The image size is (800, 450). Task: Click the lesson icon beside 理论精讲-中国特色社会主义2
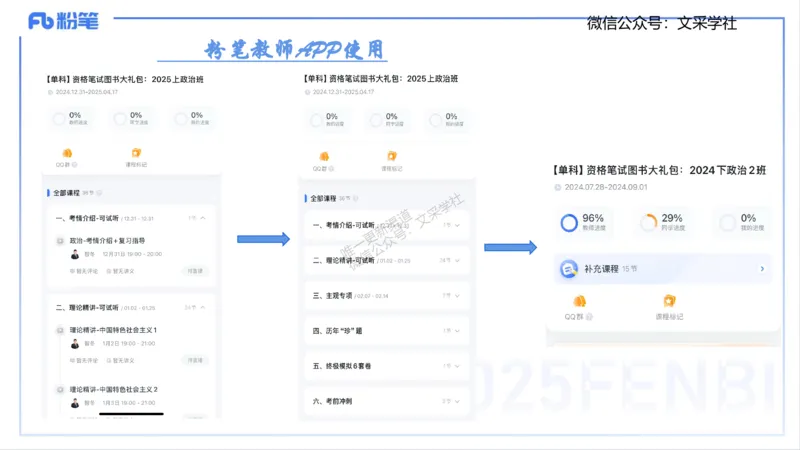click(x=60, y=389)
